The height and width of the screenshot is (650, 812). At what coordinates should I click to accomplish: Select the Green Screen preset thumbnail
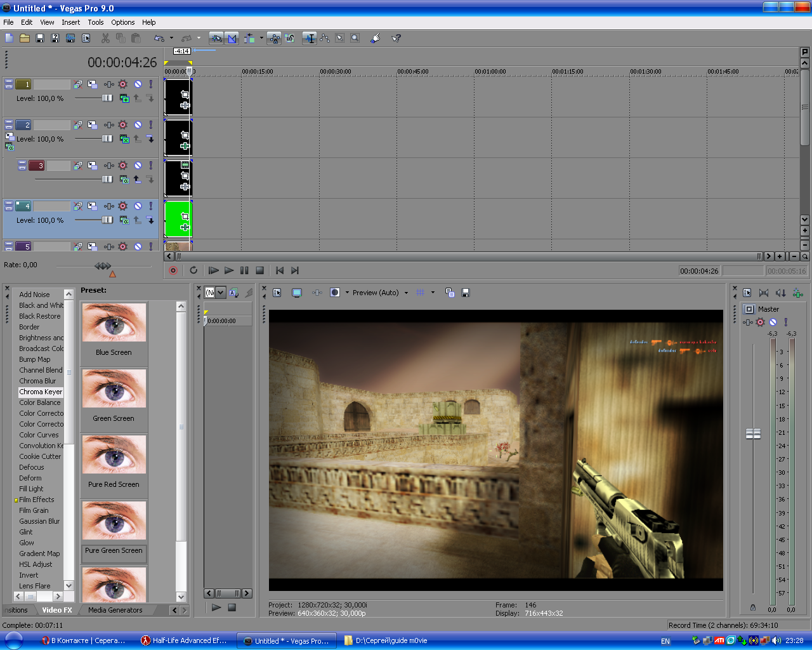[x=114, y=388]
